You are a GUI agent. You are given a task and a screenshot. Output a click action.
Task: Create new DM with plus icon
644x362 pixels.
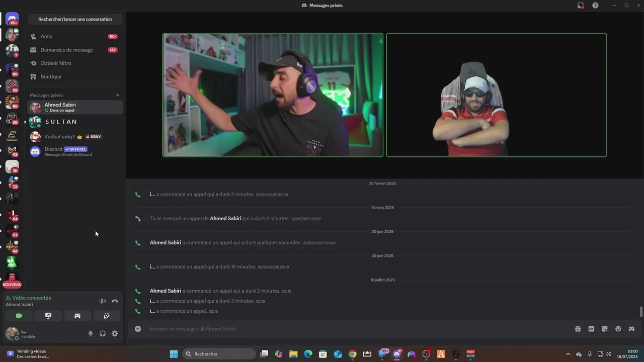pos(118,95)
